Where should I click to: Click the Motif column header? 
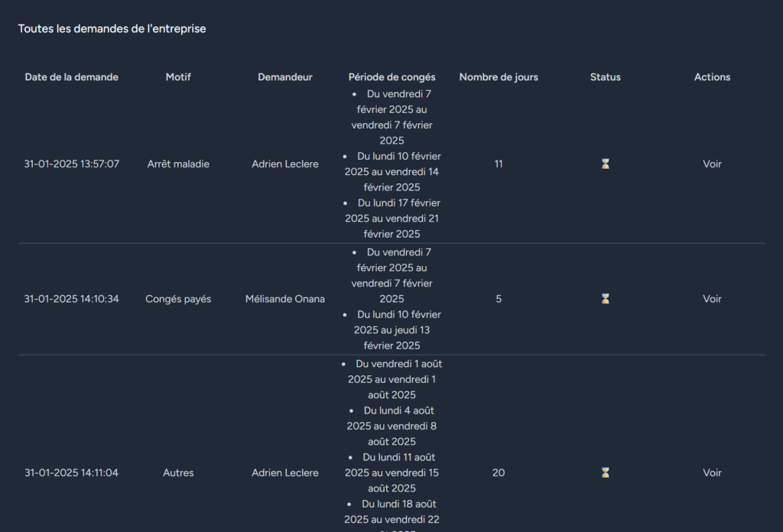[x=178, y=77]
